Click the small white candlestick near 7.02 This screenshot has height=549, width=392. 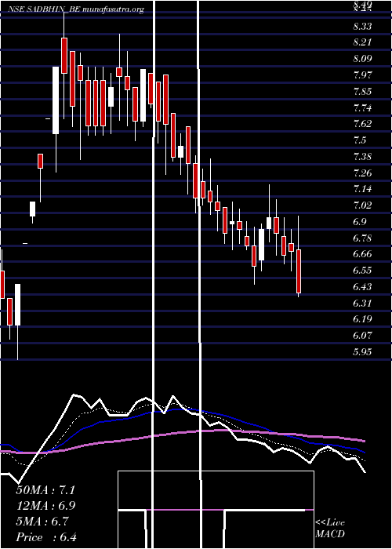[33, 209]
